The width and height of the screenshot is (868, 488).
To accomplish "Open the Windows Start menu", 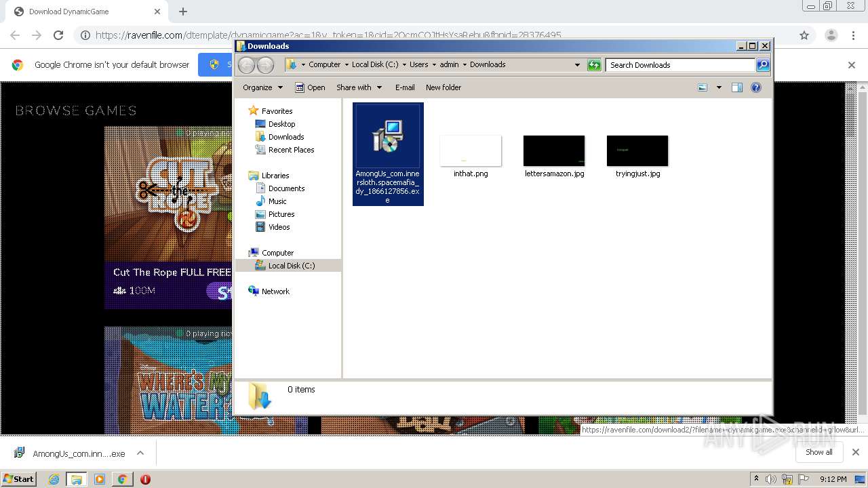I will [18, 479].
